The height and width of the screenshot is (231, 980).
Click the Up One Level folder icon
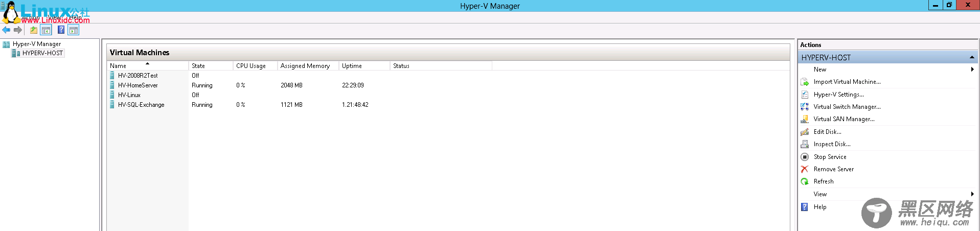pyautogui.click(x=34, y=30)
